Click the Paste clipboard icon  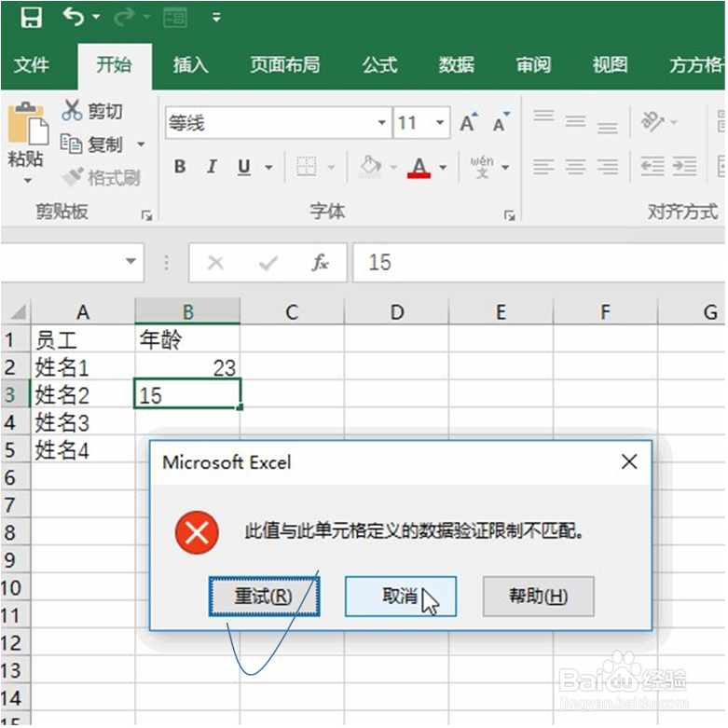coord(28,123)
